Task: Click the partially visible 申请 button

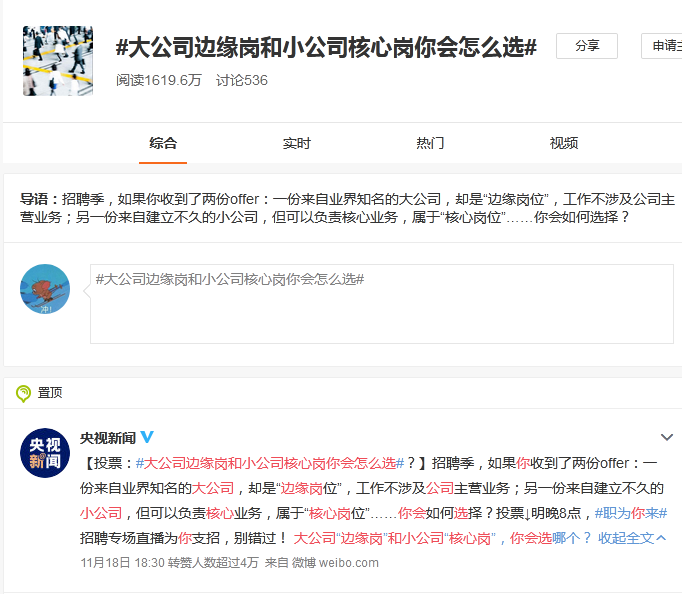Action: coord(664,46)
